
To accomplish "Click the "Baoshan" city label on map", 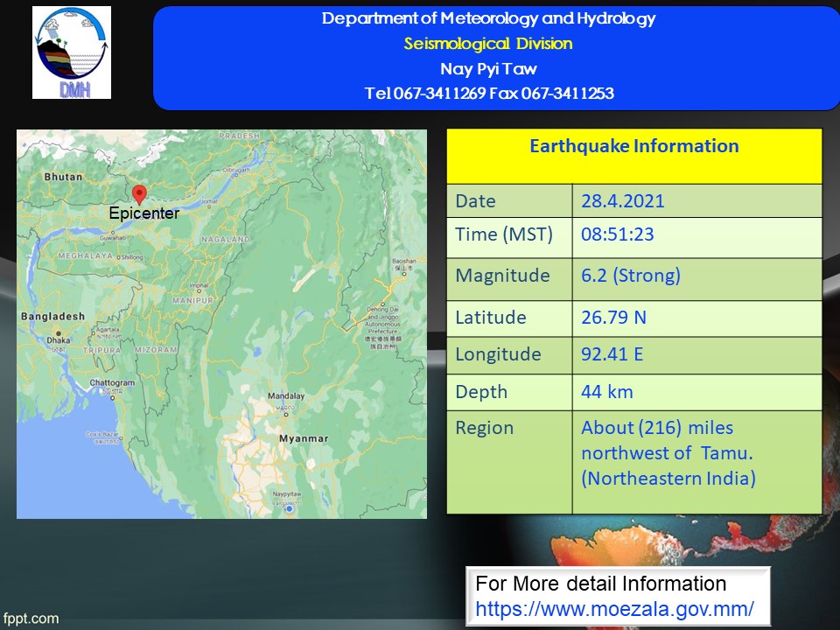I will point(404,261).
